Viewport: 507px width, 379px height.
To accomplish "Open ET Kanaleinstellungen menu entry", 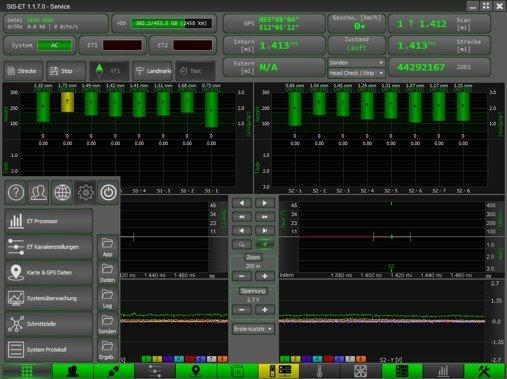I will point(49,247).
